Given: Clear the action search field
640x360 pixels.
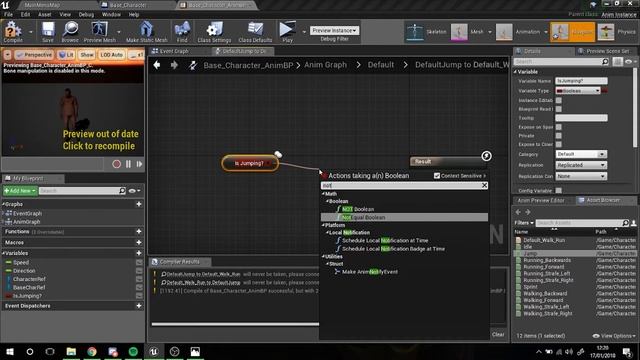Looking at the screenshot, I should click(x=484, y=185).
